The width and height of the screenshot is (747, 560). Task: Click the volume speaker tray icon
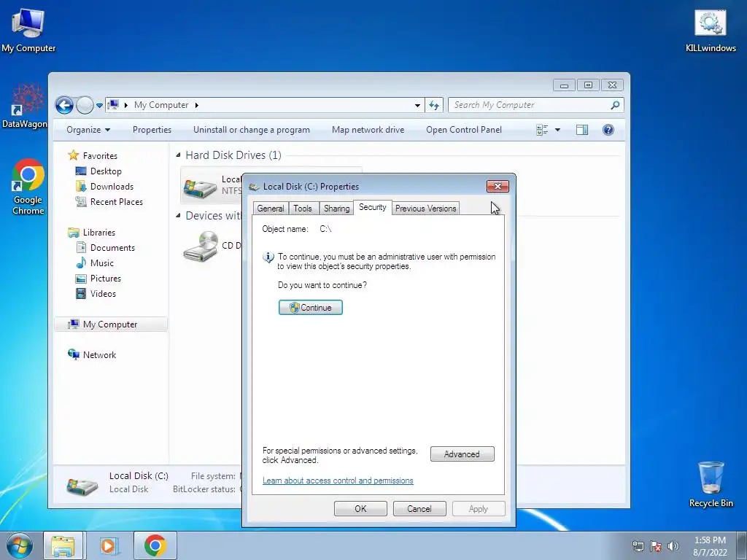pos(673,546)
